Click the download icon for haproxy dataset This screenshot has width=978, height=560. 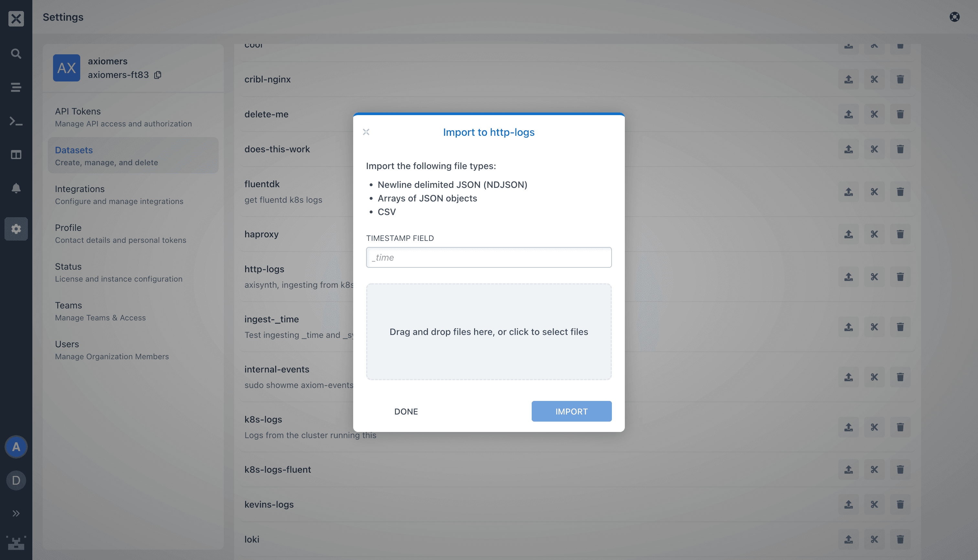(849, 234)
